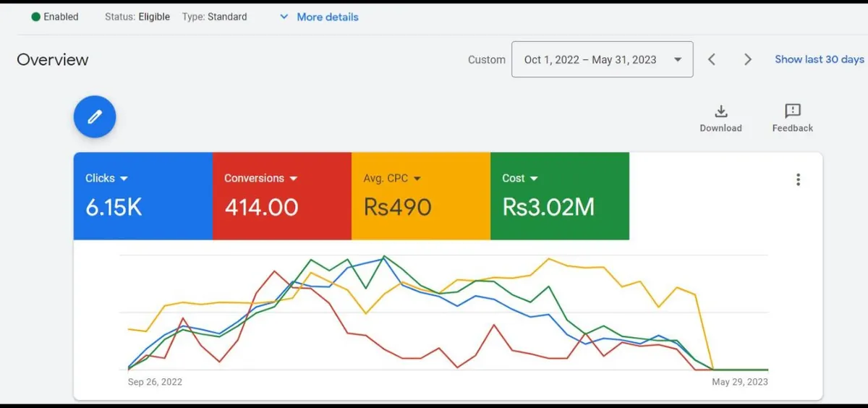Change the Conversions metric dropdown
The height and width of the screenshot is (408, 868).
(261, 178)
